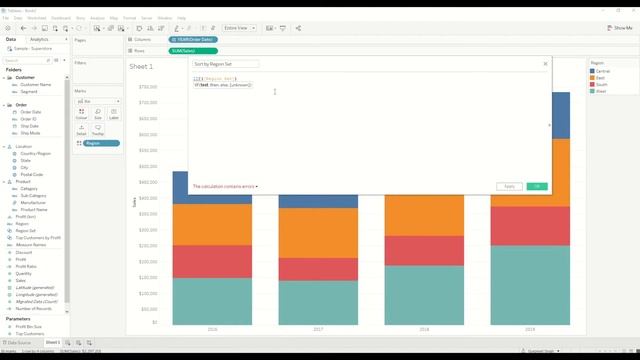Click the Presentation Mode toolbar icon
The height and width of the screenshot is (360, 640).
(282, 28)
